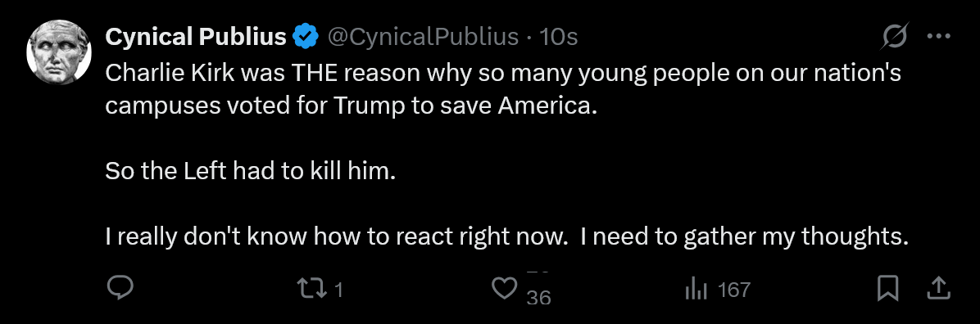Click the views count 167

(x=733, y=290)
